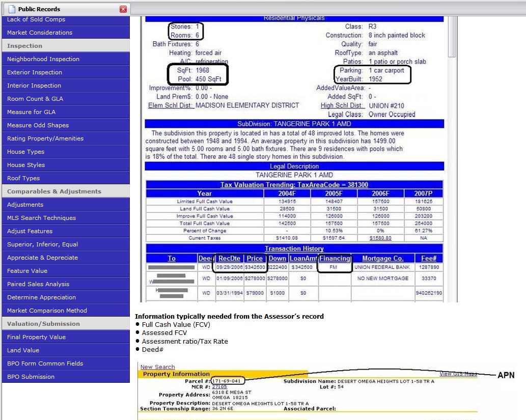The image size is (526, 420).
Task: Open Adjustments item
Action: pyautogui.click(x=66, y=205)
